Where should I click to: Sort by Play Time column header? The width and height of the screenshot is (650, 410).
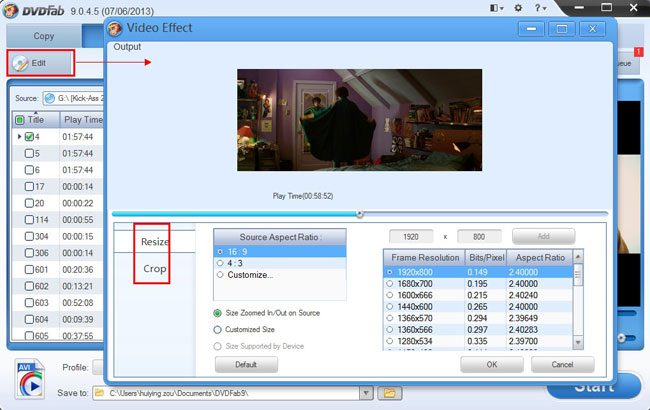click(x=82, y=120)
